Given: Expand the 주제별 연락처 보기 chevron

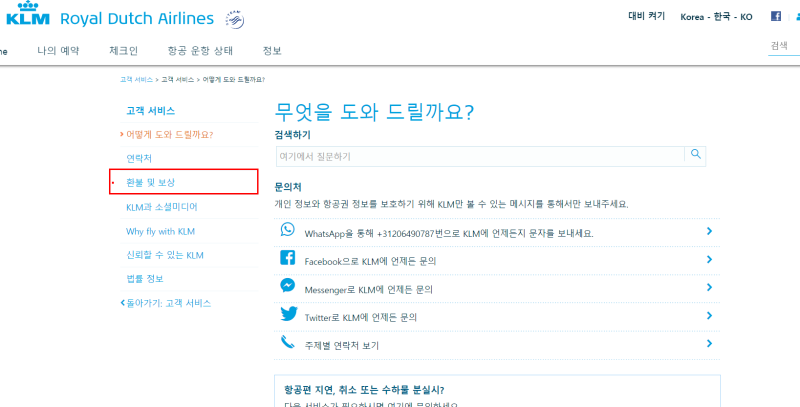Looking at the screenshot, I should tap(709, 344).
